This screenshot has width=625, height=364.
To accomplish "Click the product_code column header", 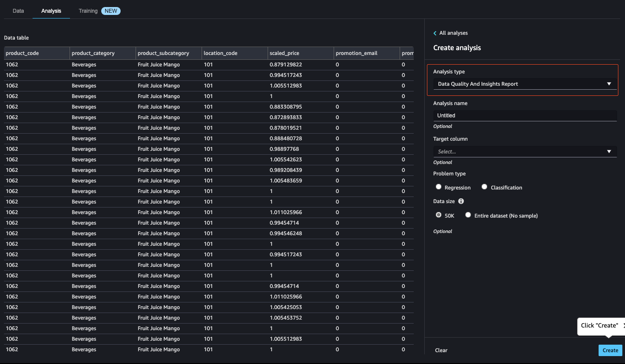I will pos(37,53).
